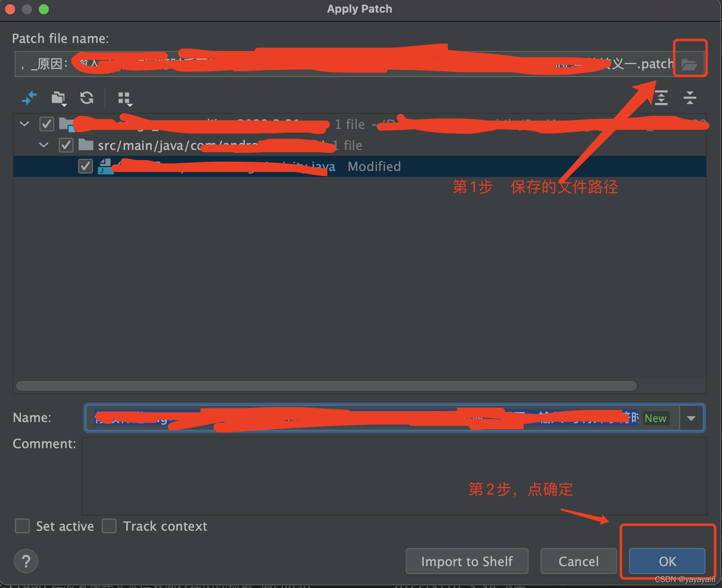Viewport: 722px width, 588px height.
Task: Click the strip directories folder toolbar icon
Action: pos(59,99)
